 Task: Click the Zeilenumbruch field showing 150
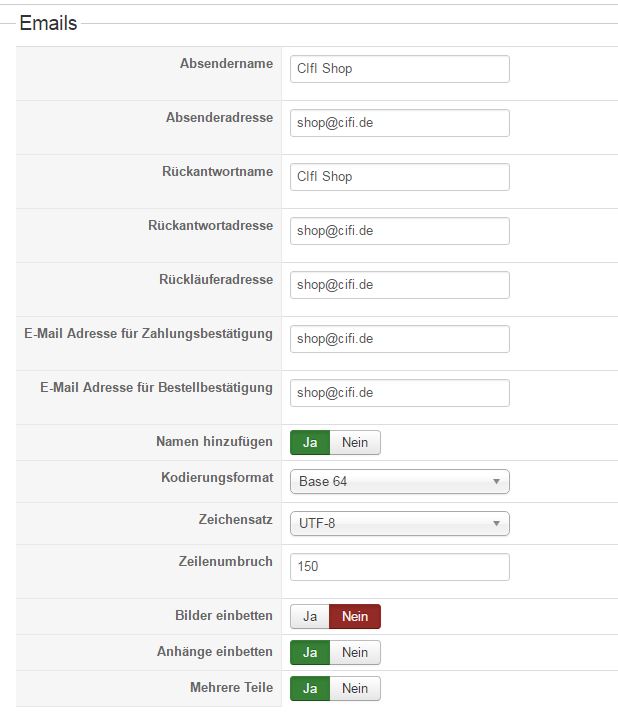(399, 567)
